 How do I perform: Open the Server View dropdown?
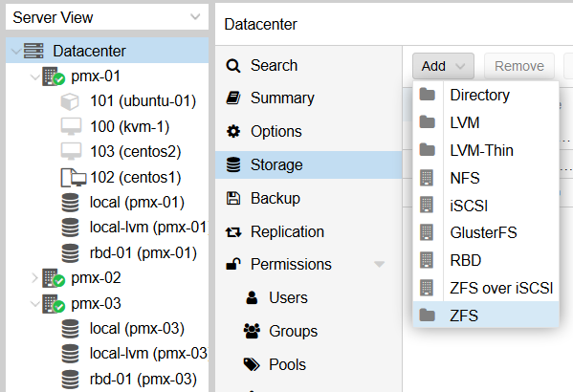coord(107,17)
